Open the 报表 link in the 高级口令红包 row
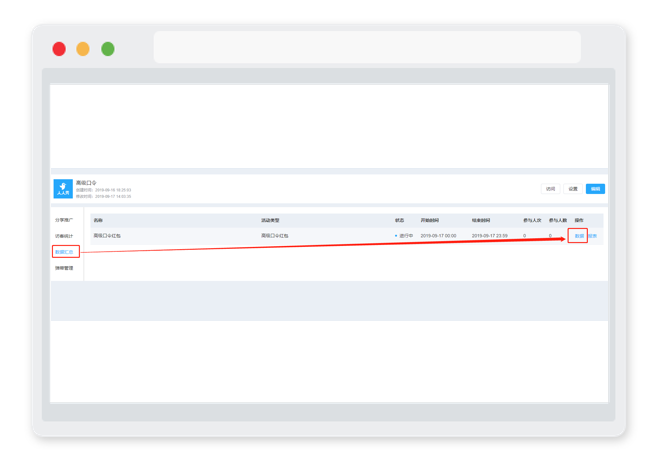Image resolution: width=660 pixels, height=460 pixels. pos(592,236)
